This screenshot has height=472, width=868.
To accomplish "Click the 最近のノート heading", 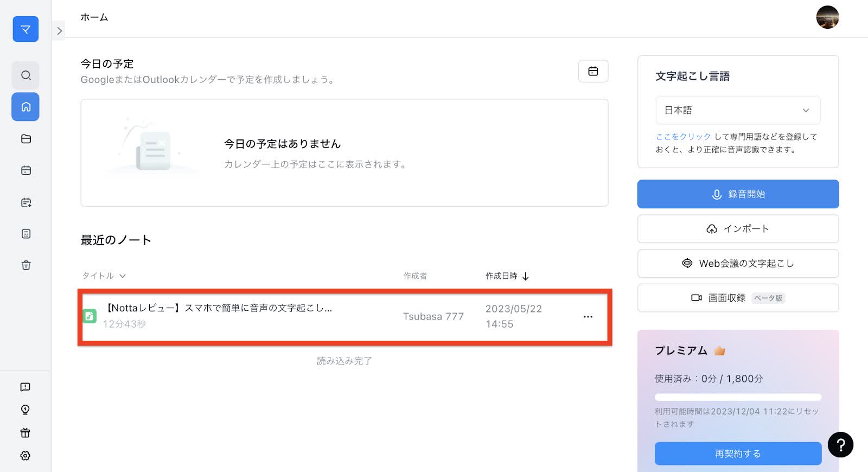I will 116,240.
